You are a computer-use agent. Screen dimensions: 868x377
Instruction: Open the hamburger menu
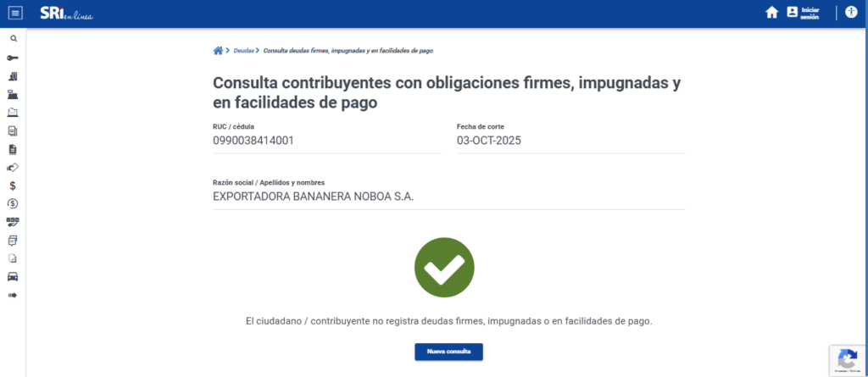[14, 13]
